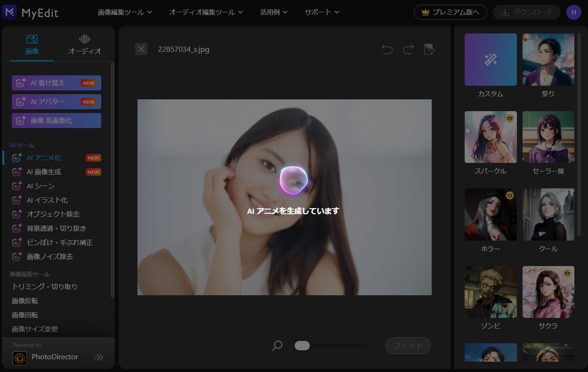Adjust the zoom slider at the bottom

tap(302, 345)
